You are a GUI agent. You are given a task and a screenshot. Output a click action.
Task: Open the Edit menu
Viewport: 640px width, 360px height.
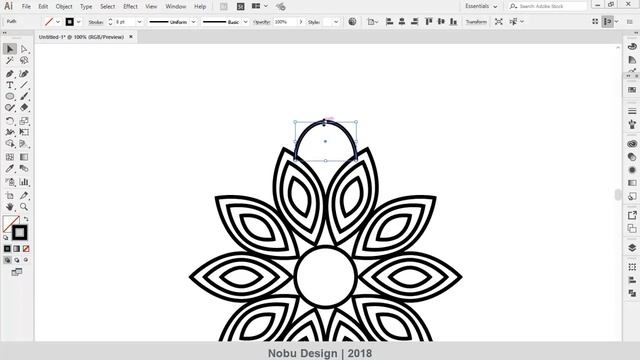point(43,7)
